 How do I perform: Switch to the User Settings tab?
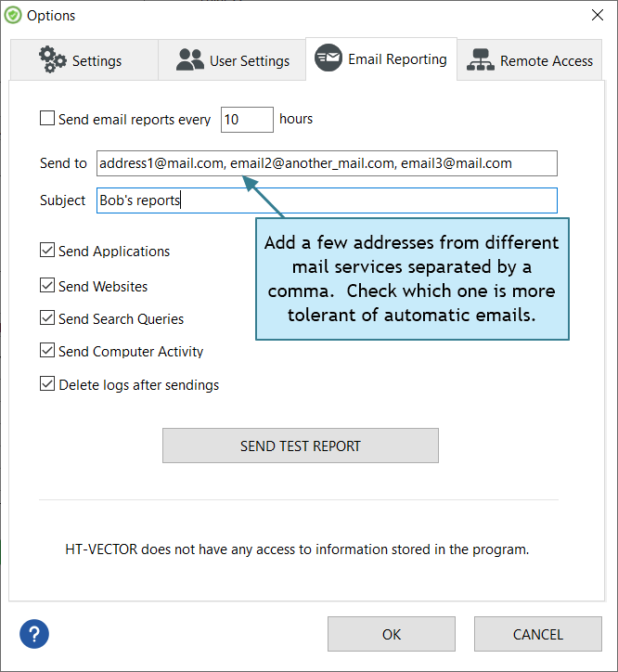232,60
